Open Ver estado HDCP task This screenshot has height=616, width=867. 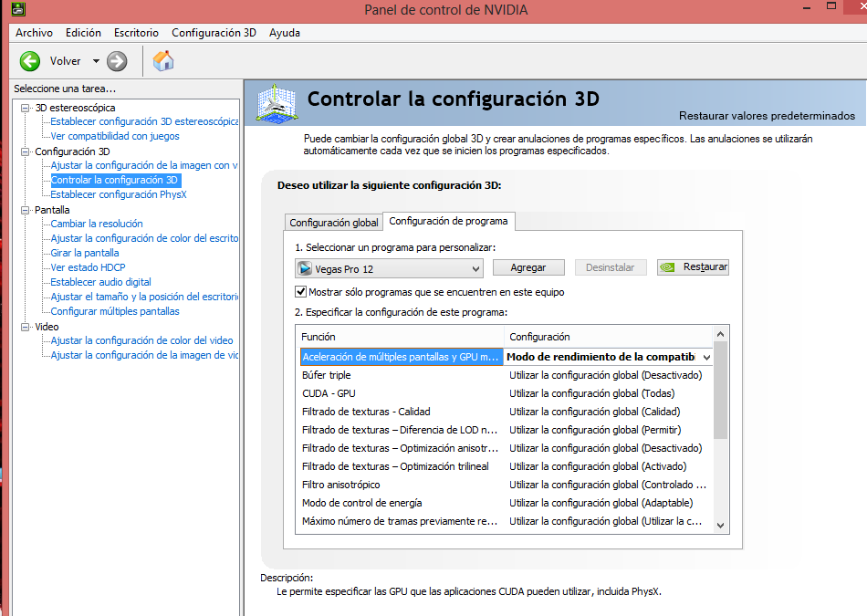88,267
